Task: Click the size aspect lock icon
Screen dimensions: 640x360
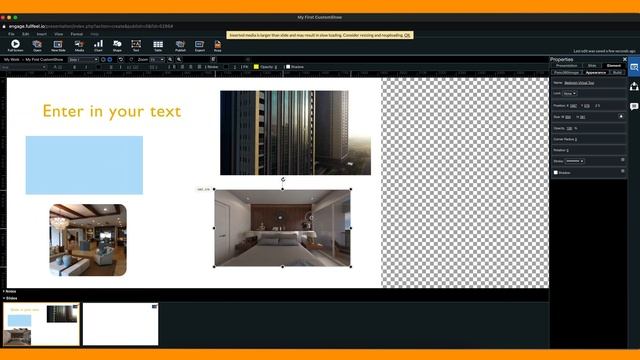Action: [x=621, y=116]
